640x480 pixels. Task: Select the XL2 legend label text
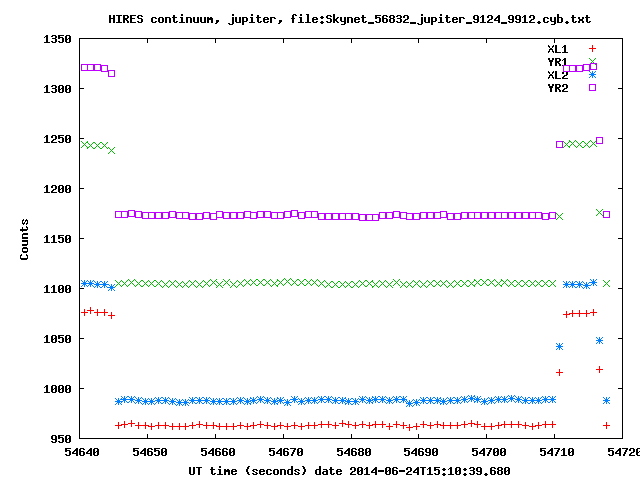[x=557, y=75]
